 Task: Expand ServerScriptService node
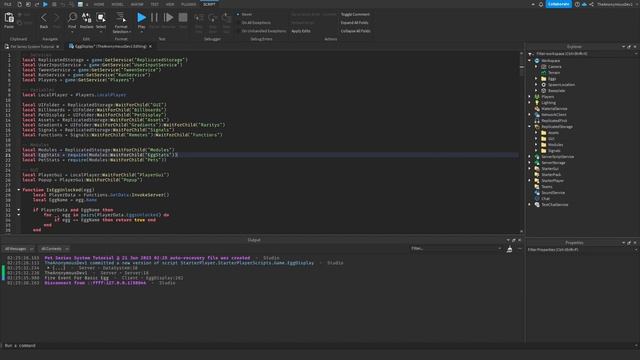530,157
